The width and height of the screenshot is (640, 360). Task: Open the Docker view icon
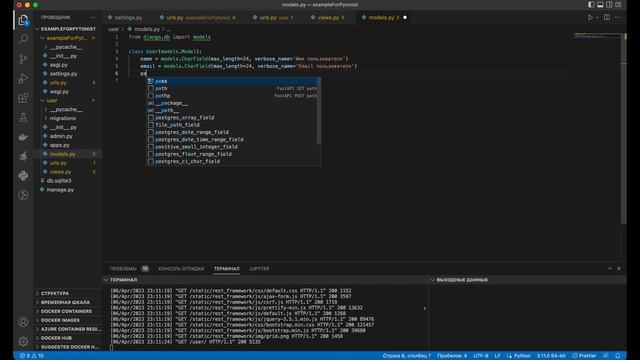[x=23, y=137]
